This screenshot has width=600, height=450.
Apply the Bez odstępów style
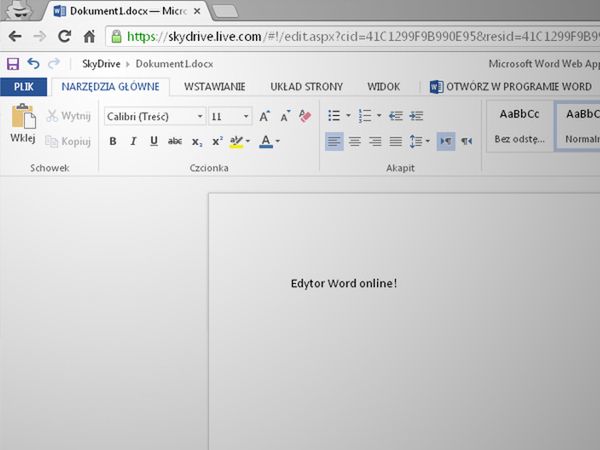coord(519,126)
